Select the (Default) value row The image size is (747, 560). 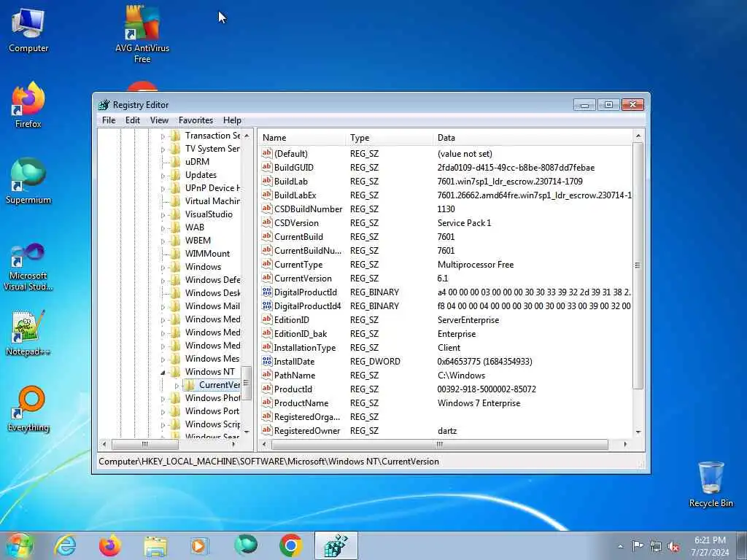click(446, 153)
